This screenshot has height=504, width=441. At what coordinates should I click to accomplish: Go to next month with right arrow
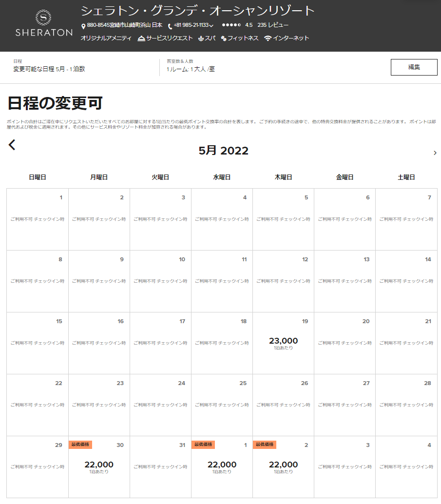pos(435,153)
